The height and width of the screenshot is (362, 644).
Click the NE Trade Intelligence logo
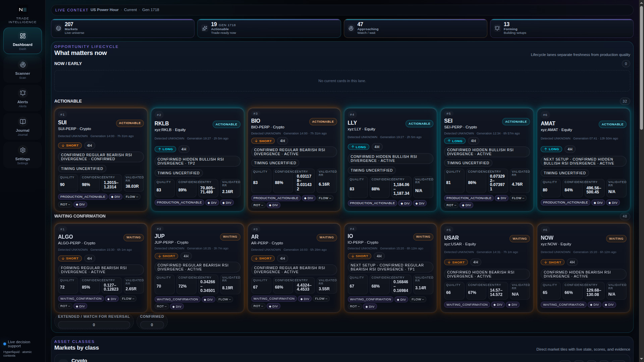coord(22,10)
